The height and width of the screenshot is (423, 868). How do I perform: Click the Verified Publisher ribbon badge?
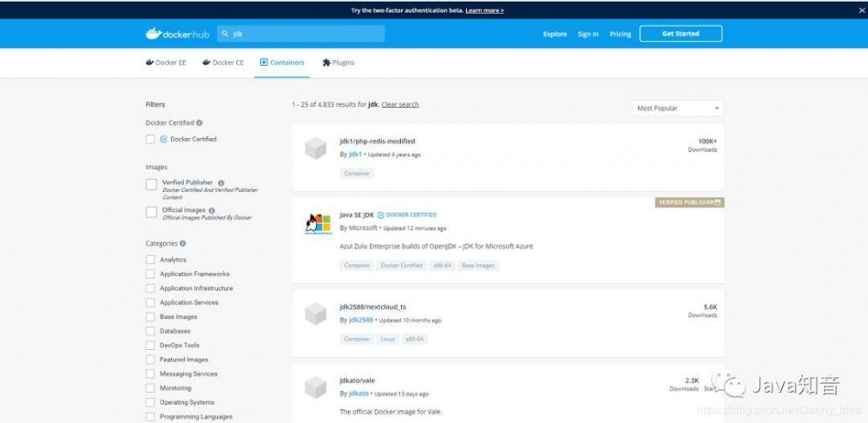click(690, 202)
